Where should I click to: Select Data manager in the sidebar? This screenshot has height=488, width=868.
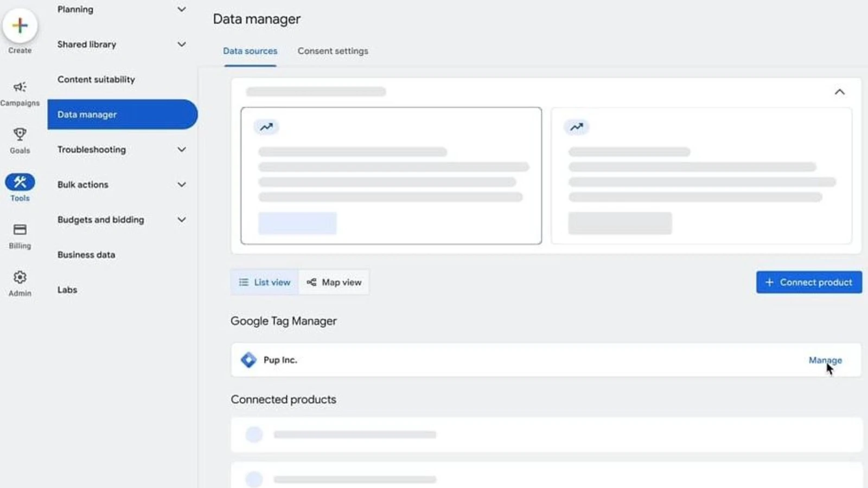[x=123, y=114]
